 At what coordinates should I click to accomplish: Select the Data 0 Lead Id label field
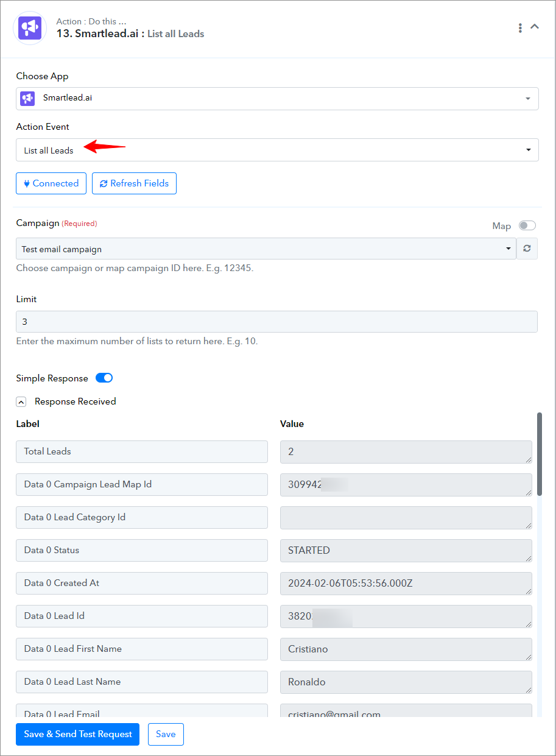coord(142,616)
